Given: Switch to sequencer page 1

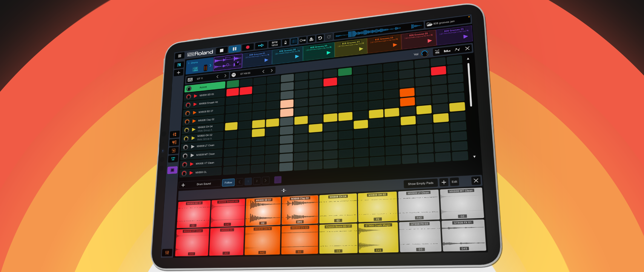Looking at the screenshot, I should 248,181.
